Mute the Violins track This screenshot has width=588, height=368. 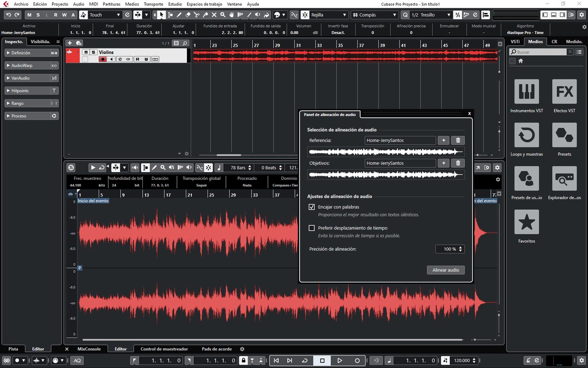coord(86,52)
